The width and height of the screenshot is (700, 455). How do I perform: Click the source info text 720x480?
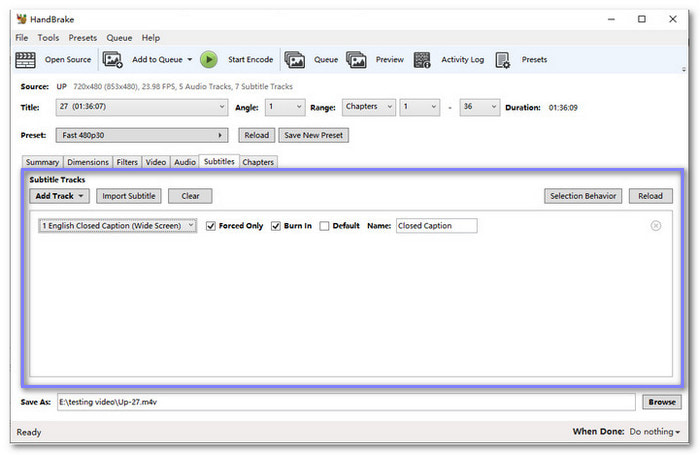pos(183,87)
